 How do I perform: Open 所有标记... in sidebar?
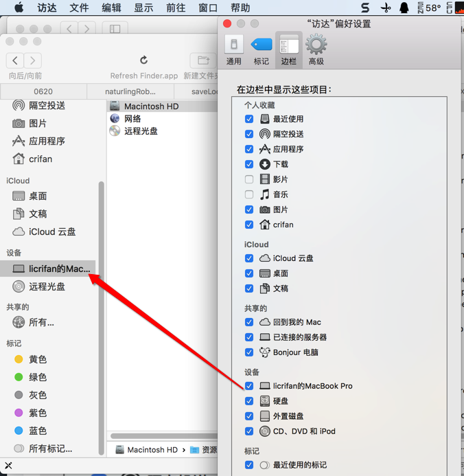click(x=43, y=449)
